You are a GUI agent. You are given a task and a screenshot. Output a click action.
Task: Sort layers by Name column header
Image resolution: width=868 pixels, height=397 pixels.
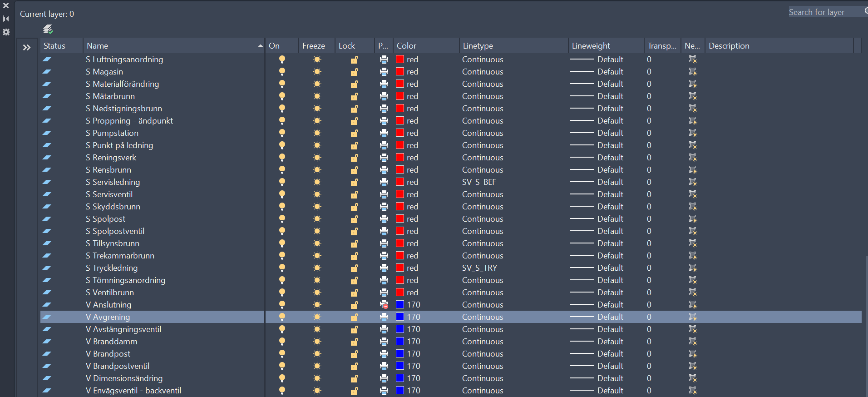coord(173,46)
